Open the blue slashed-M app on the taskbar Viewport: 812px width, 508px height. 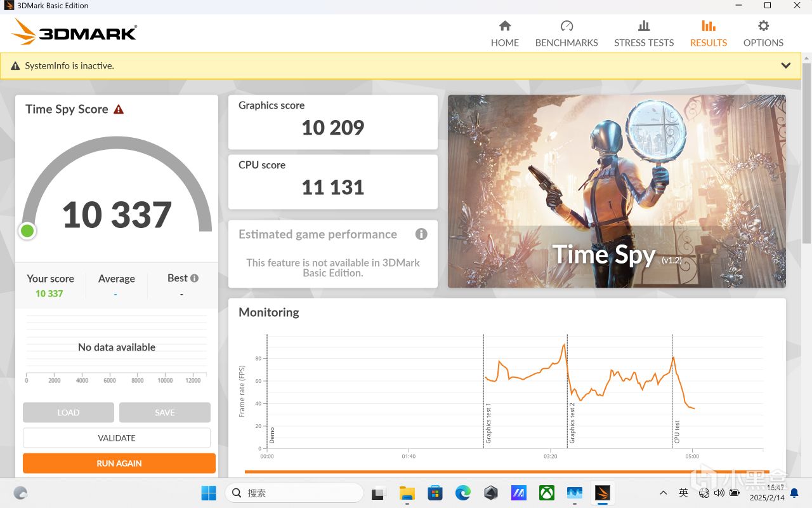tap(519, 493)
